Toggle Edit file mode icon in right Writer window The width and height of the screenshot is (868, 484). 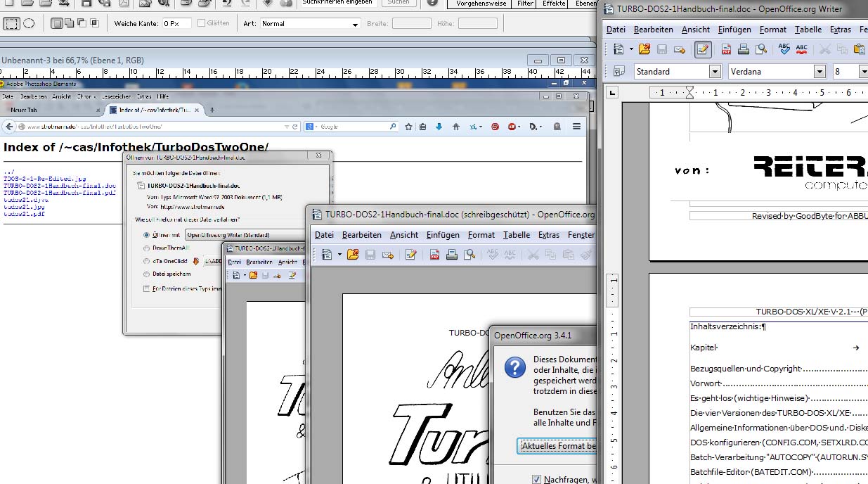701,49
